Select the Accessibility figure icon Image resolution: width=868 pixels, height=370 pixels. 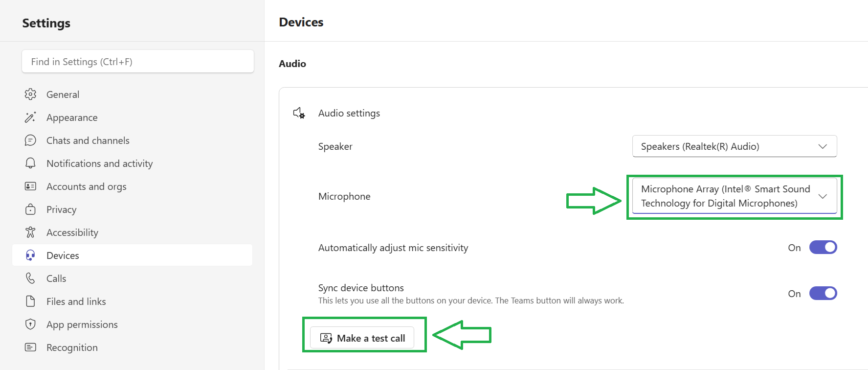[30, 232]
